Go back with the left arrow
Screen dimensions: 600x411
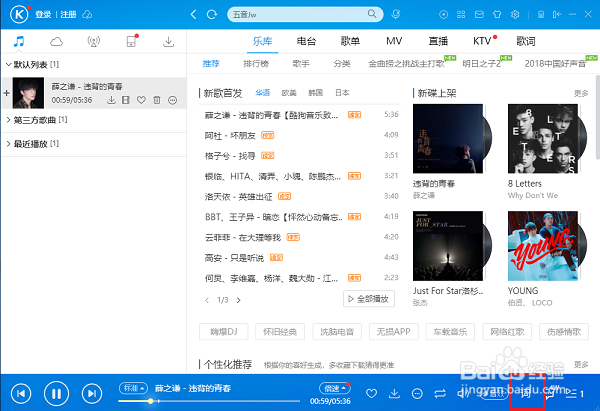pyautogui.click(x=193, y=15)
